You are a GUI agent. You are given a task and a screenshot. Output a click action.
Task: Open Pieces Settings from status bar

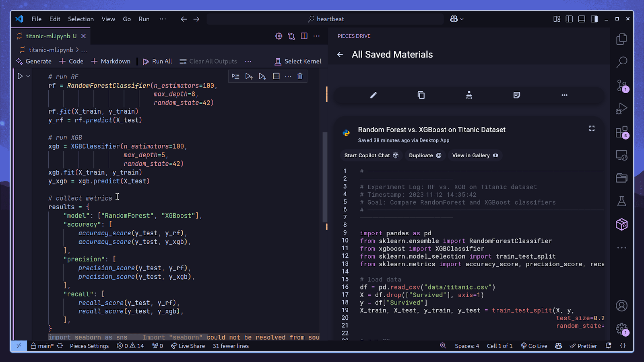(x=89, y=346)
